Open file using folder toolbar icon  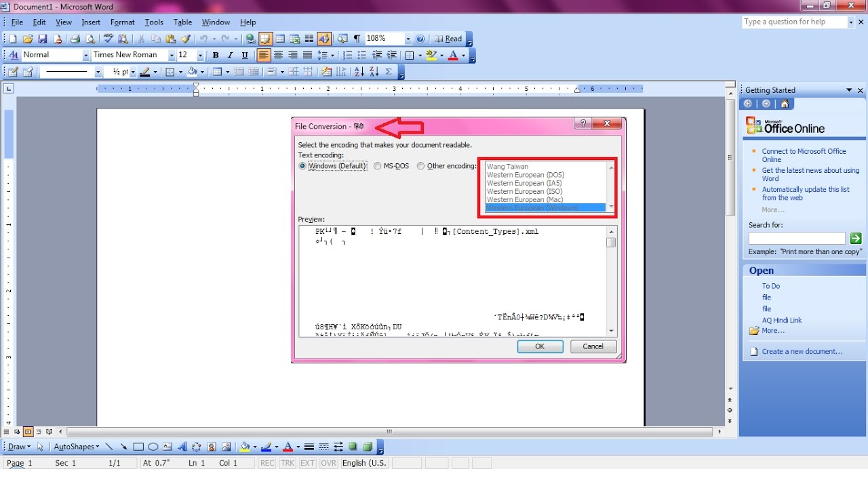pyautogui.click(x=28, y=39)
